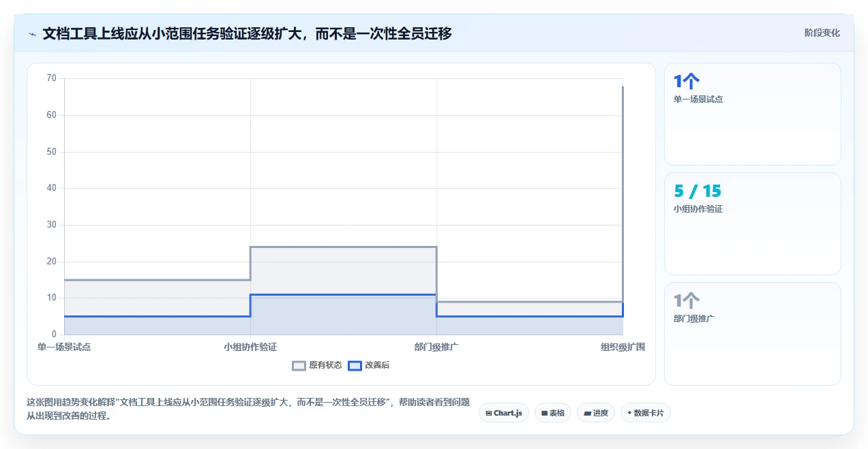Image resolution: width=868 pixels, height=449 pixels.
Task: Open the 部门级推广 data card
Action: (x=753, y=333)
